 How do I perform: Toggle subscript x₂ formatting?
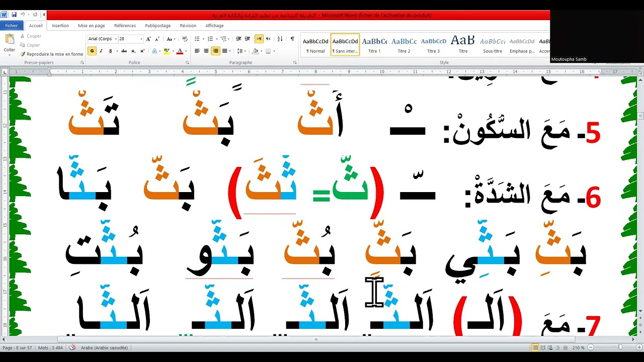click(133, 51)
